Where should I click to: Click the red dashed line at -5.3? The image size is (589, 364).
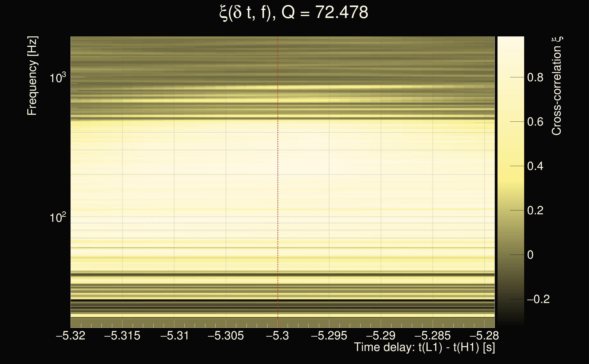278,169
